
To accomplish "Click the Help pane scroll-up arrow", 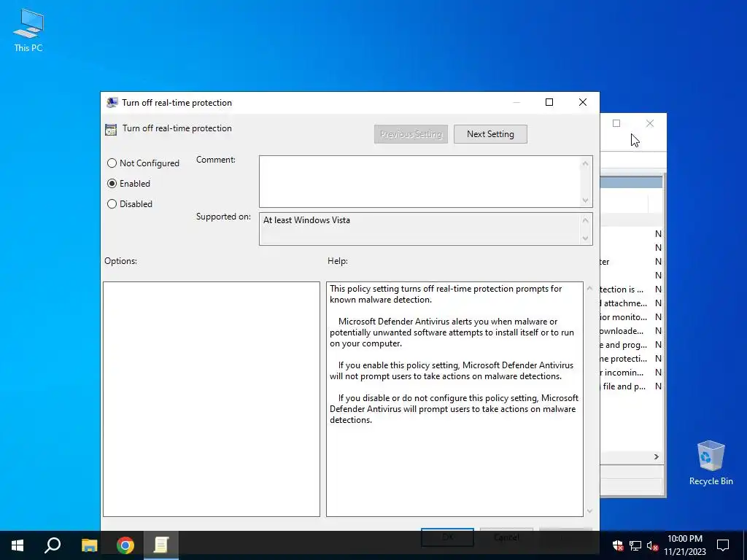I will (589, 289).
